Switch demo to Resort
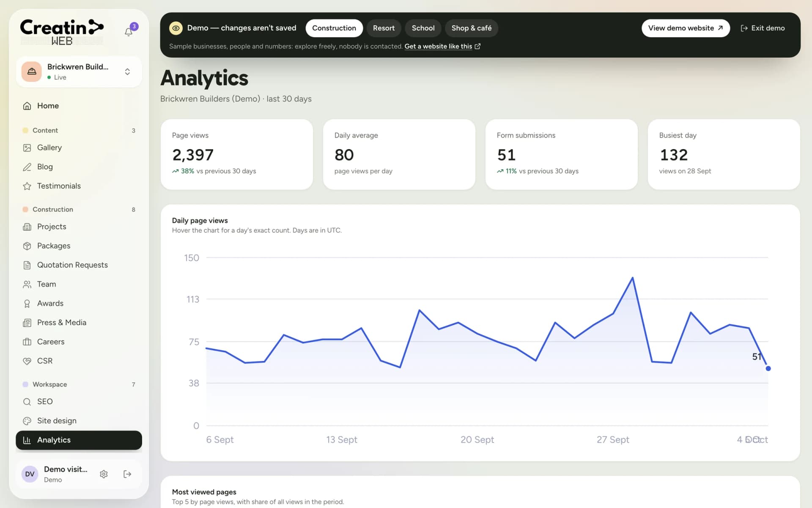The image size is (812, 508). pyautogui.click(x=384, y=28)
